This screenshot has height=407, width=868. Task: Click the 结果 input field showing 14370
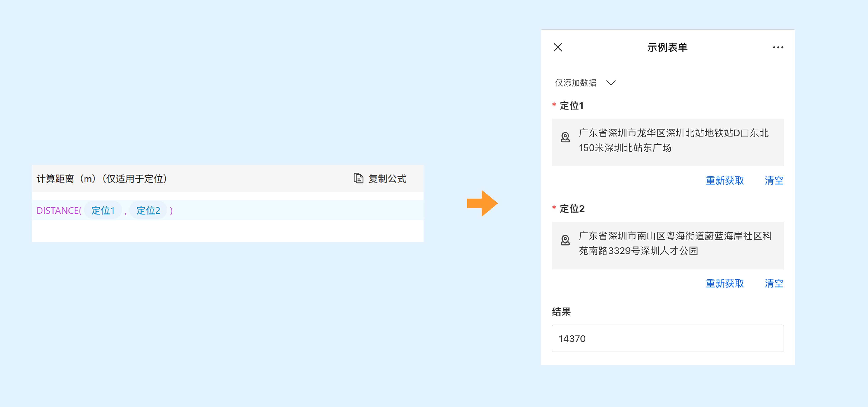[667, 338]
